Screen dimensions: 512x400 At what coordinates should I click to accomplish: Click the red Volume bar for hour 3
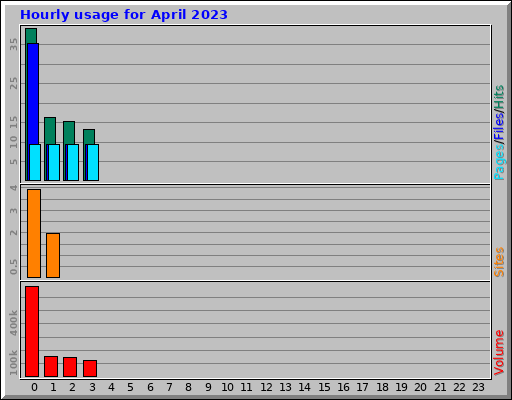tap(90, 368)
